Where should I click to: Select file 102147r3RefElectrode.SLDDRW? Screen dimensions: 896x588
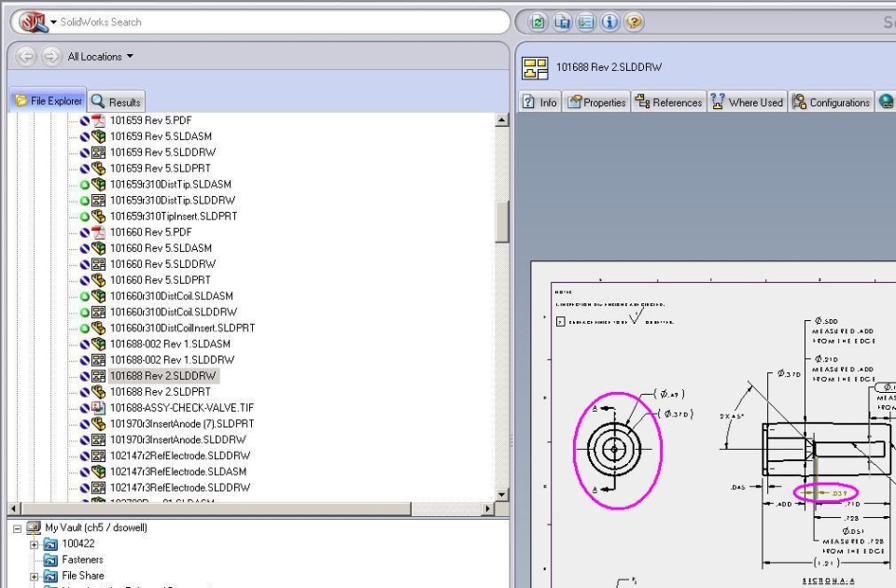(180, 488)
